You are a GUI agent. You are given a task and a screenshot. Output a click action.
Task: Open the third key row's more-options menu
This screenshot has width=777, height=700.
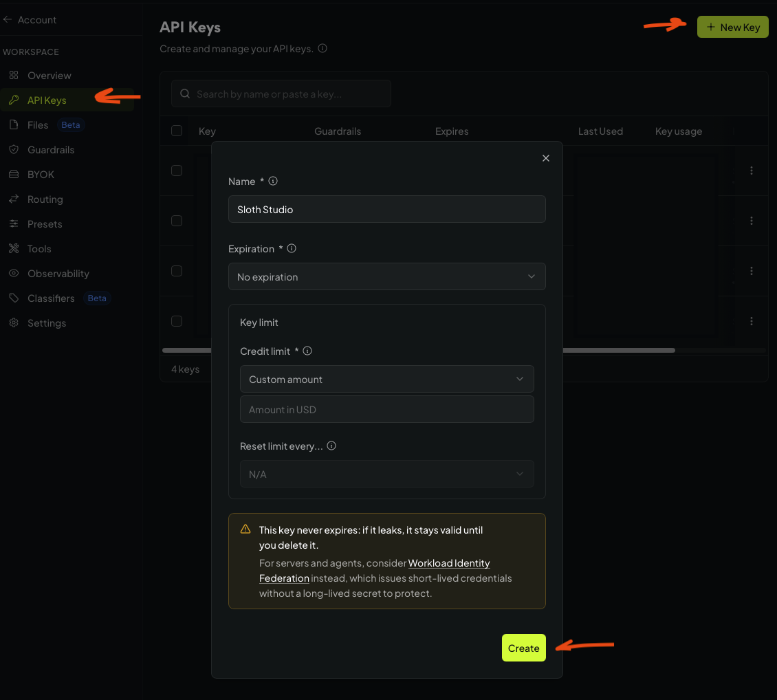[752, 271]
